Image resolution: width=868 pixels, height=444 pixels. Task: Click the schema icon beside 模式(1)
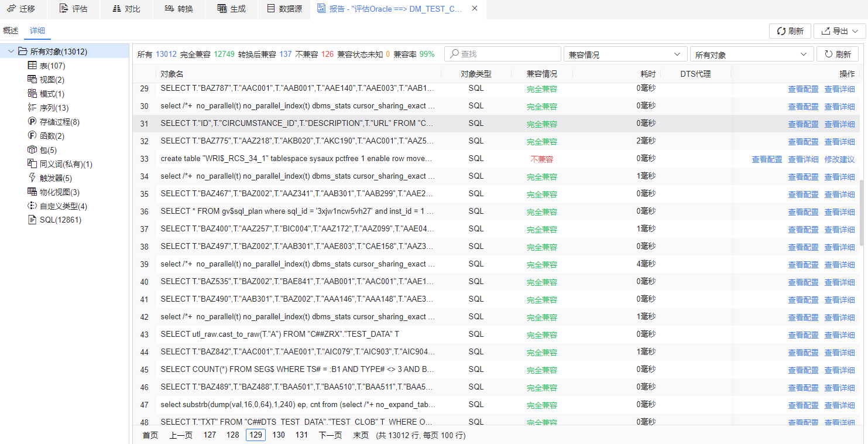(32, 94)
